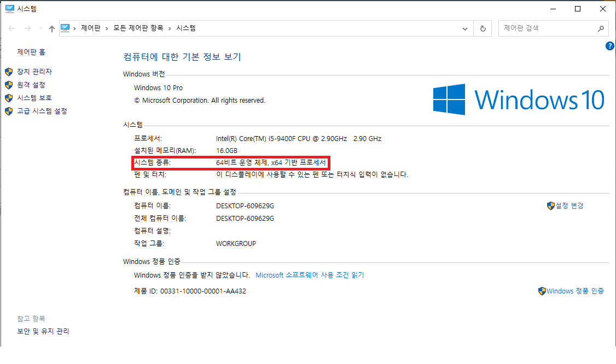The width and height of the screenshot is (616, 364).
Task: Select the 16.0GB memory value
Action: tap(226, 151)
